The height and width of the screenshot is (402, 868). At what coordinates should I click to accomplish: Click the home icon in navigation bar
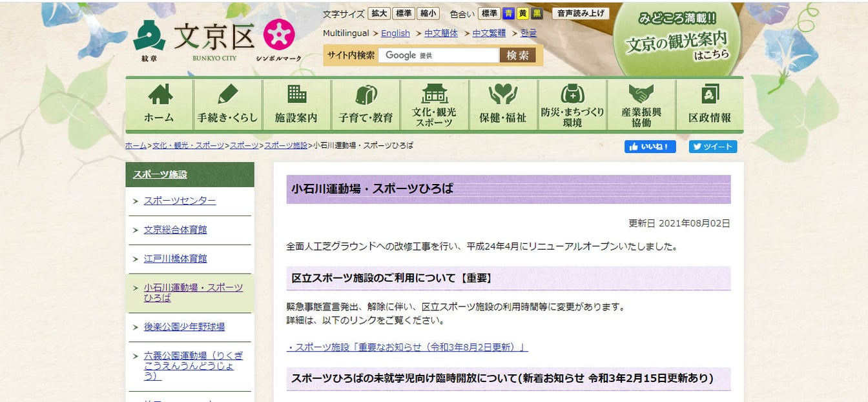pyautogui.click(x=160, y=95)
